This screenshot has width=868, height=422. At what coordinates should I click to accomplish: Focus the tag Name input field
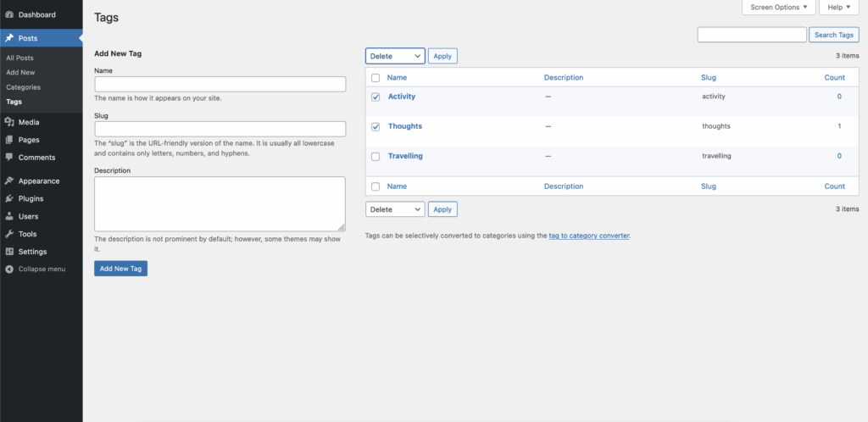point(220,84)
